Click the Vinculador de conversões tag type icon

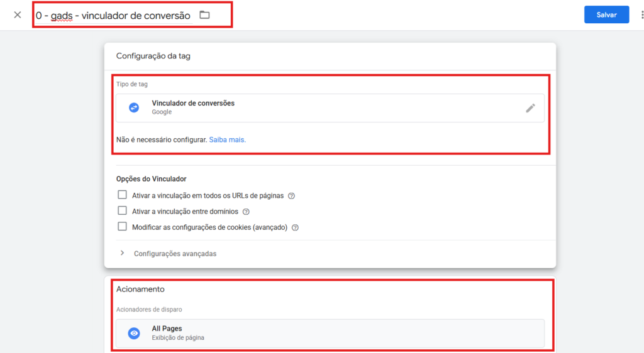(x=134, y=107)
